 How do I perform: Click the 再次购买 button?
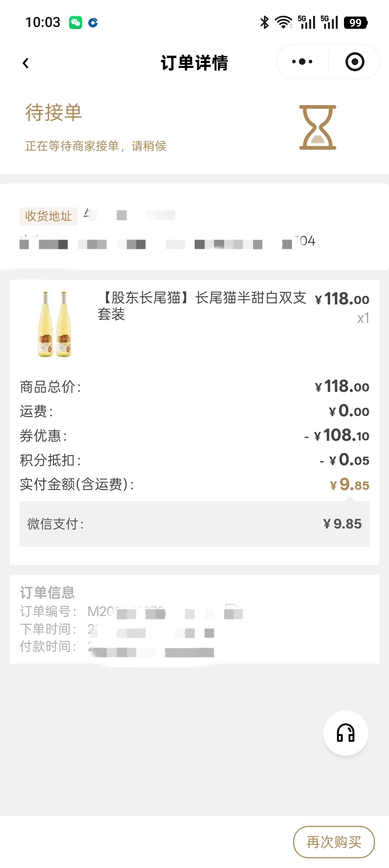[x=334, y=842]
